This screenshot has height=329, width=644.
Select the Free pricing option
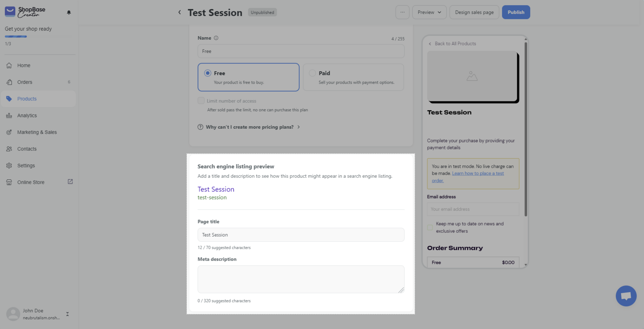click(x=248, y=77)
